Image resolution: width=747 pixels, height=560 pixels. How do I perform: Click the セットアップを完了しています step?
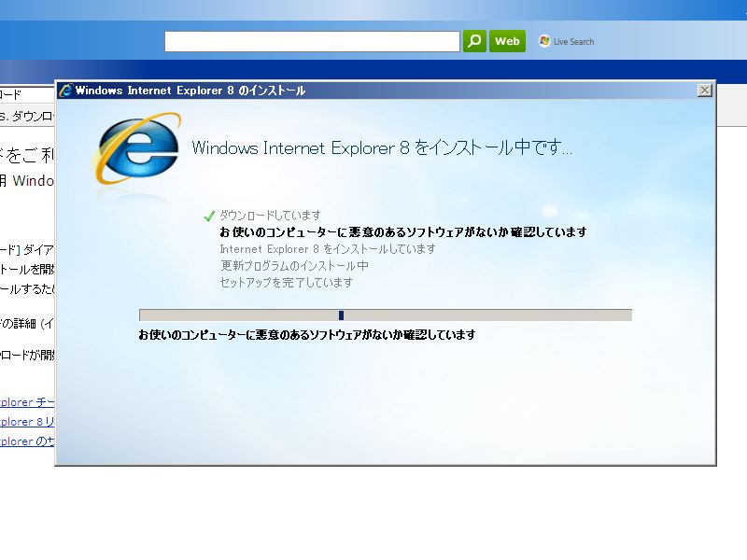(x=286, y=283)
